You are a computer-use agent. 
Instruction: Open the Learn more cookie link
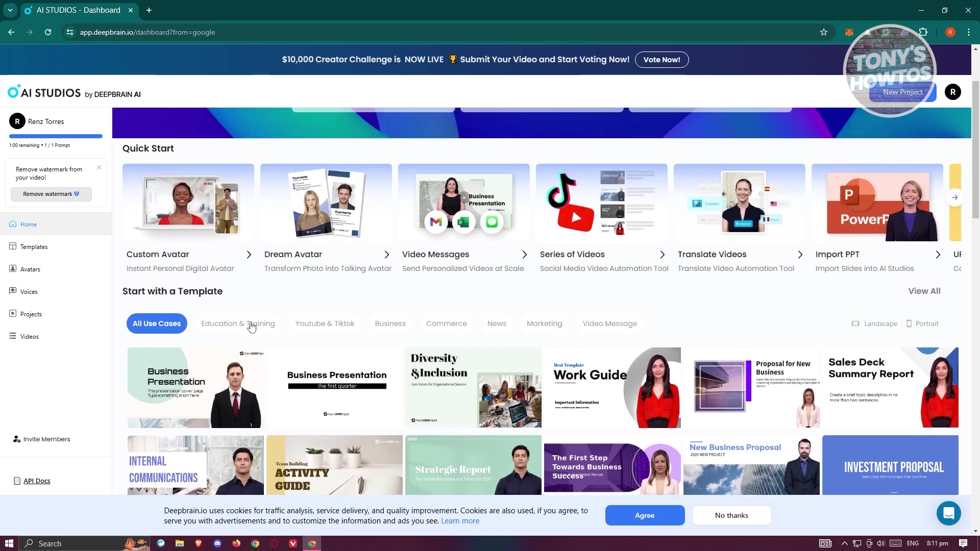click(x=460, y=521)
